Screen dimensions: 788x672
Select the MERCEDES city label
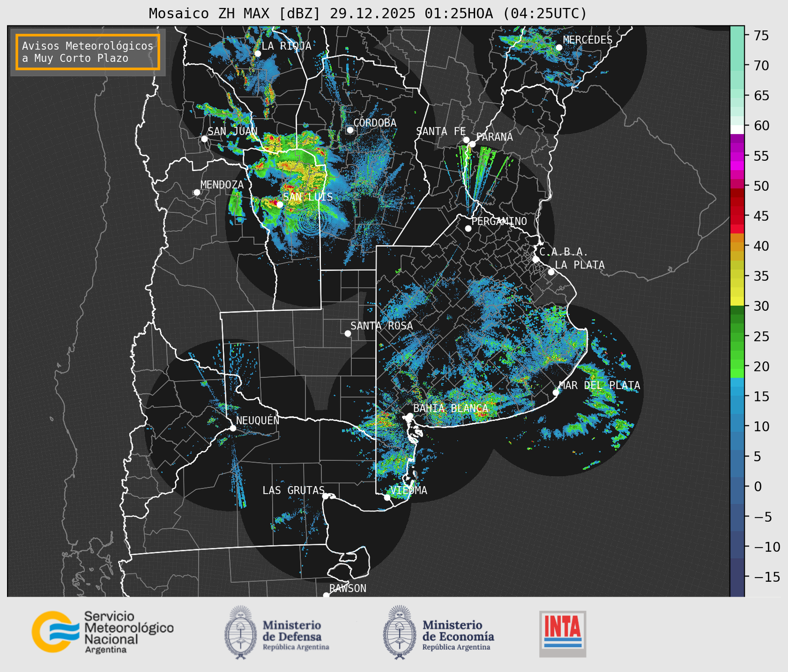pos(588,40)
